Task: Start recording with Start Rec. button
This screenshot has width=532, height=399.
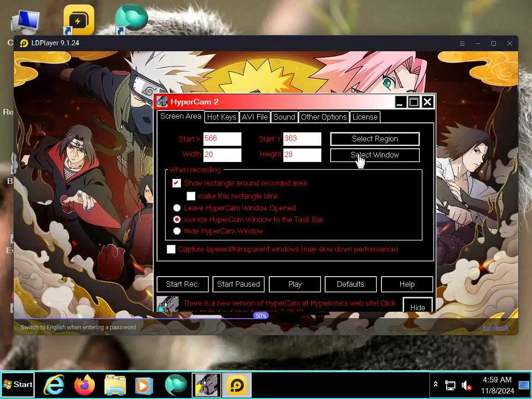Action: point(182,284)
